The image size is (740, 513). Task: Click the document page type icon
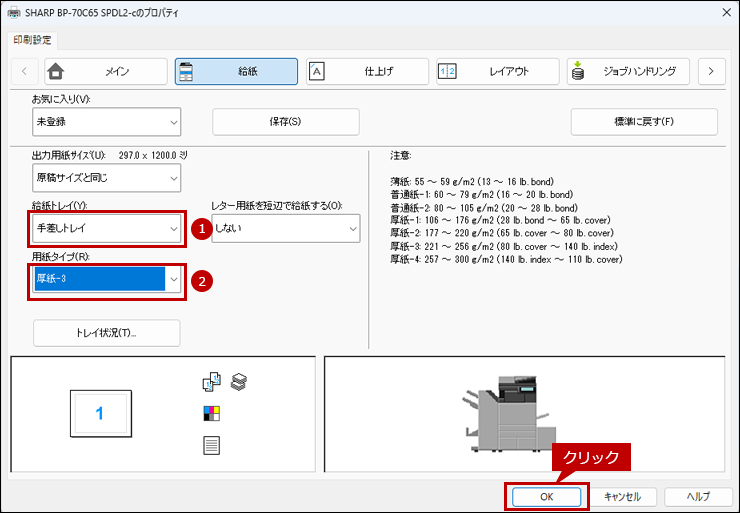[211, 445]
